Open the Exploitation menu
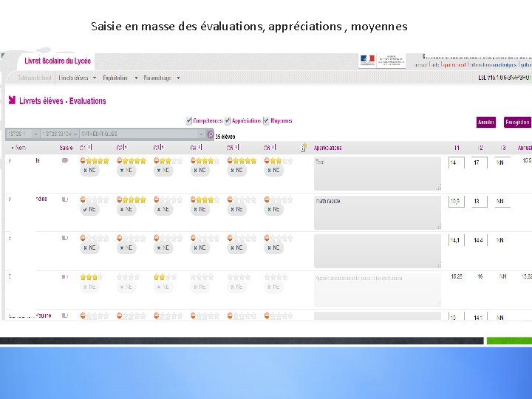 115,78
